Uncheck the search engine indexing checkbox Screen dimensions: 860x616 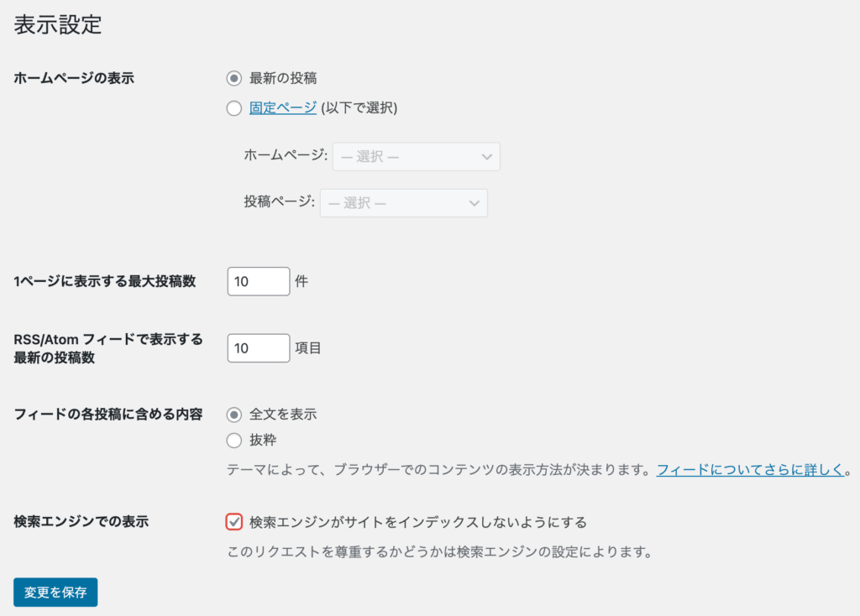point(234,522)
